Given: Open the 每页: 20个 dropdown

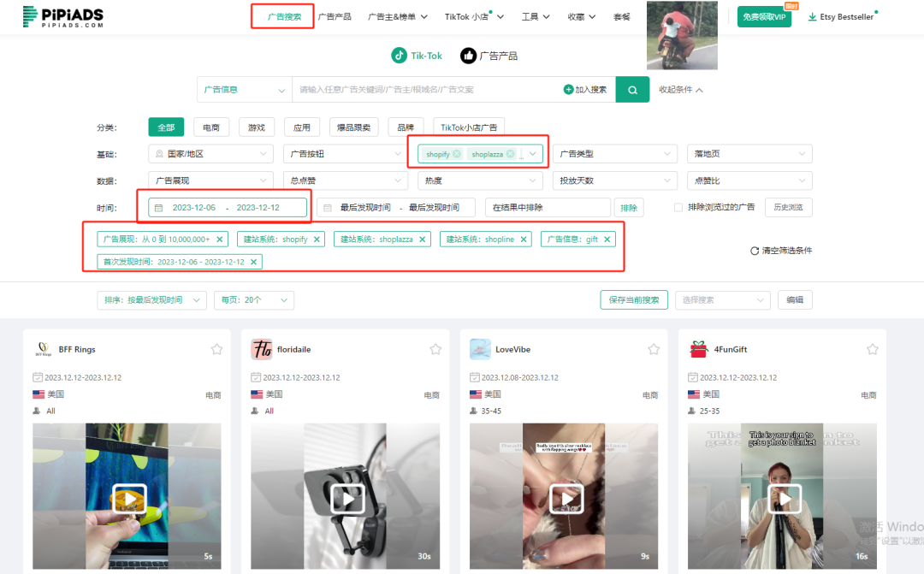Looking at the screenshot, I should [254, 300].
